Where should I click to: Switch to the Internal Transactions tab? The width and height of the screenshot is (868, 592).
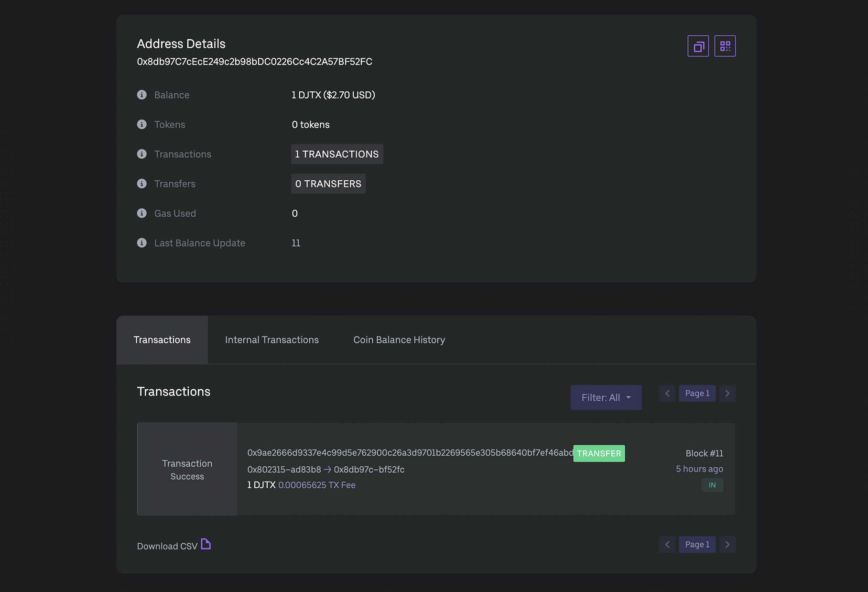pos(271,340)
